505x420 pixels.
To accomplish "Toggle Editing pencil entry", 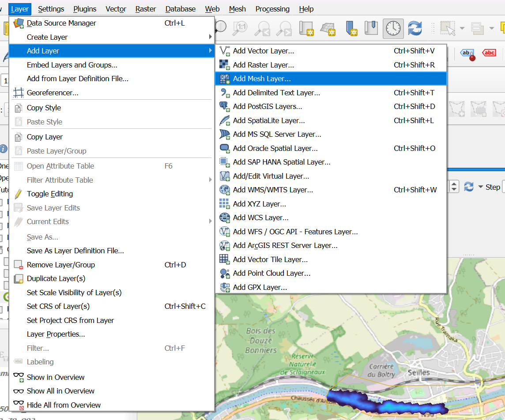I will click(111, 194).
